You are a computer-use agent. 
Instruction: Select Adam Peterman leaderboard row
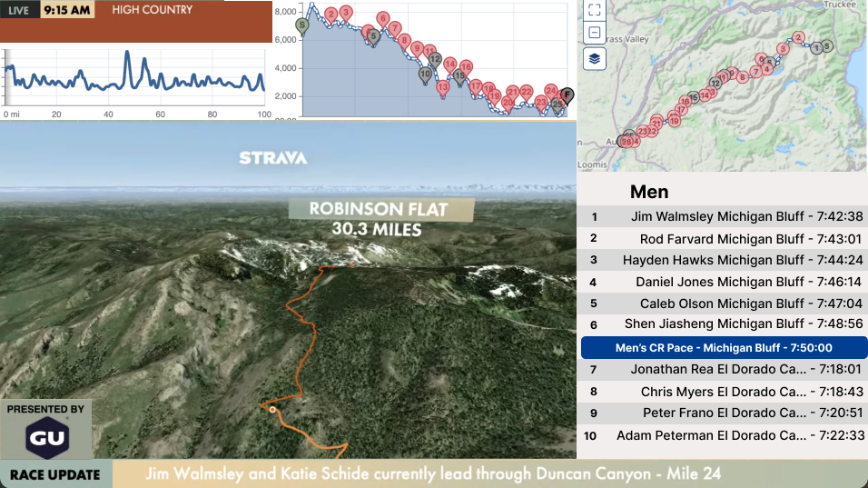pos(723,435)
